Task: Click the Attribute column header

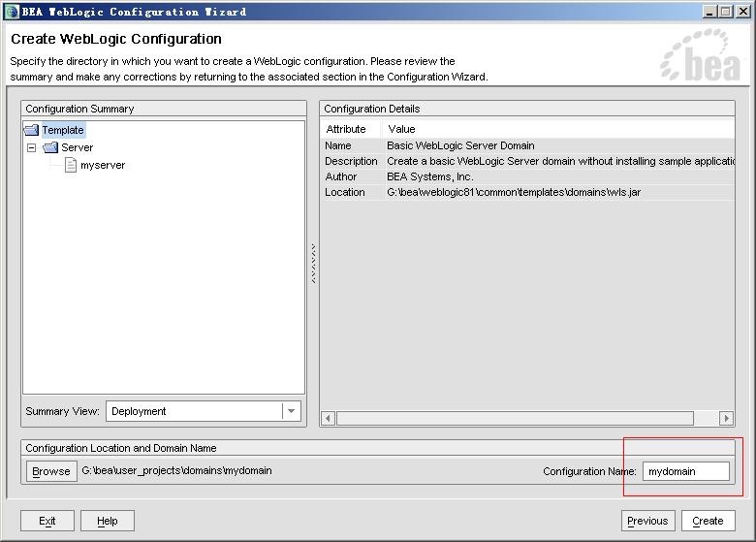Action: pos(352,129)
